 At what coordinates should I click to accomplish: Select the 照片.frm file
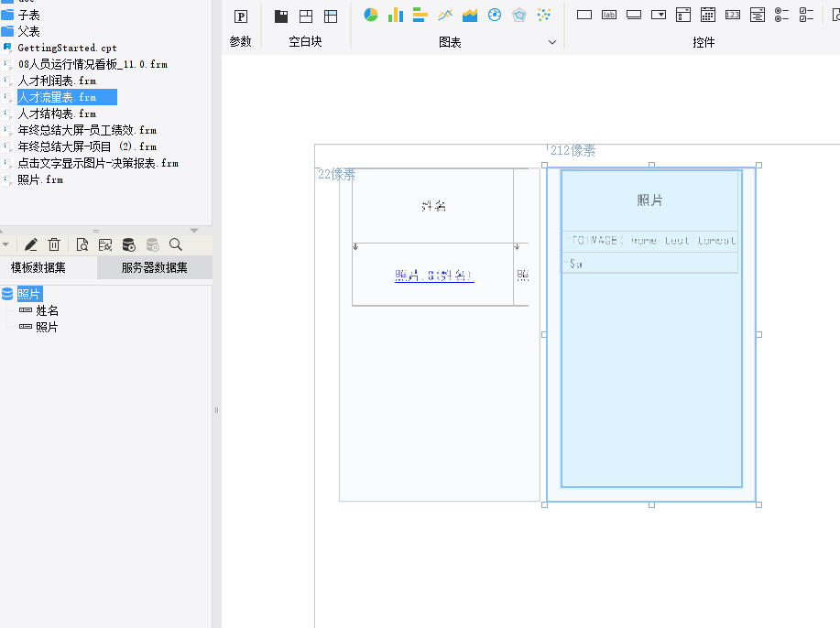click(40, 180)
